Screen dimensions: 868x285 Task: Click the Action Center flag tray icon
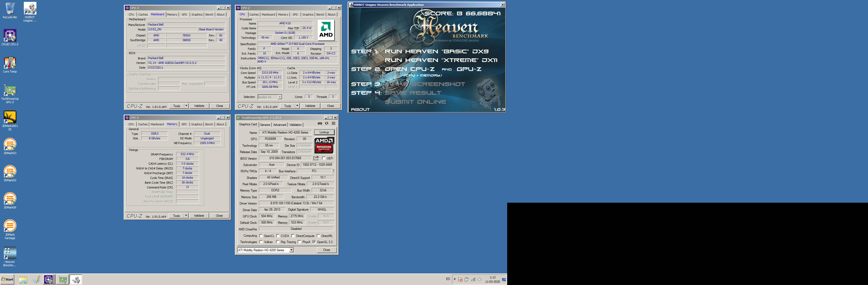(x=460, y=280)
